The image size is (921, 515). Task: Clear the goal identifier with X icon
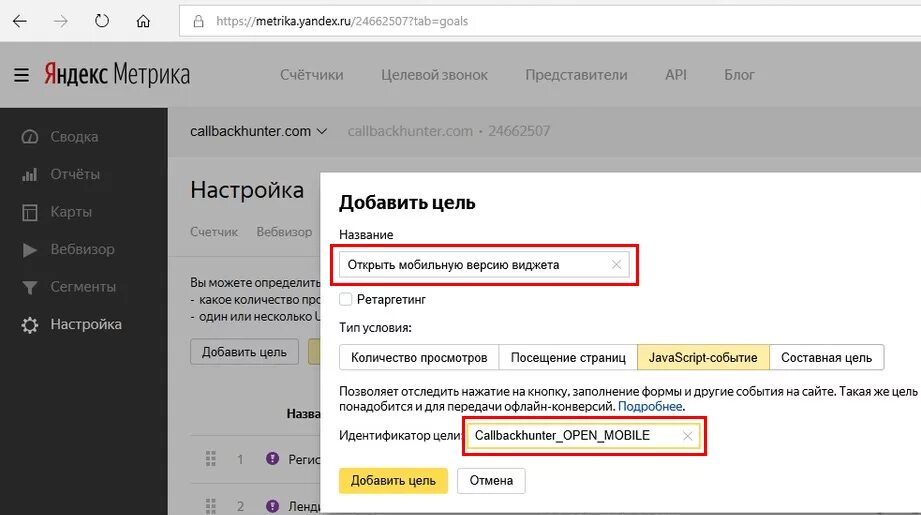point(687,436)
